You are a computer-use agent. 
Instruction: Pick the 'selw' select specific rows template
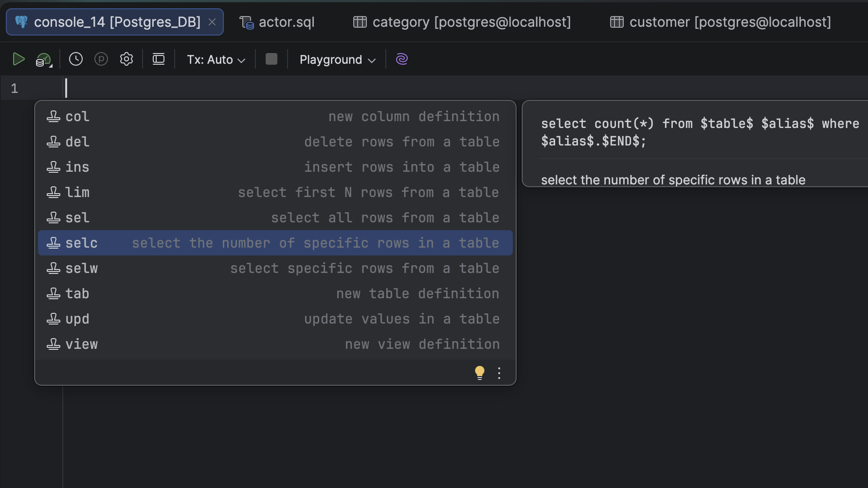(x=275, y=269)
